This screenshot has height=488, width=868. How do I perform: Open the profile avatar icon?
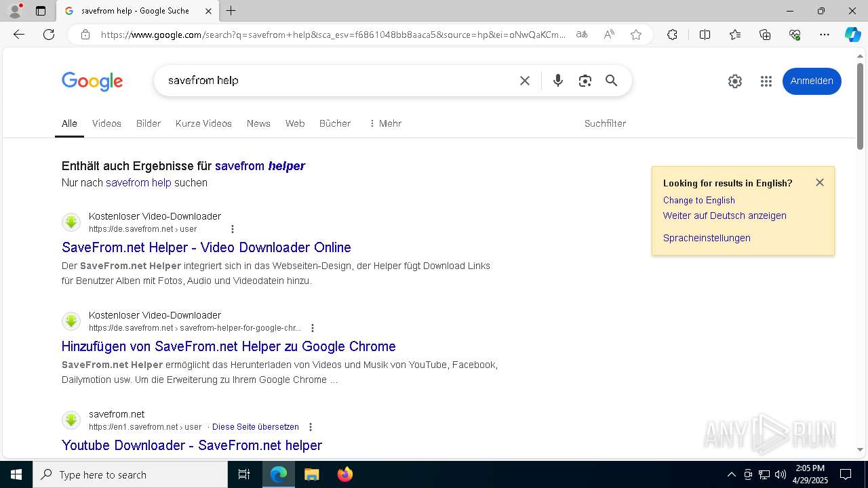pyautogui.click(x=14, y=11)
